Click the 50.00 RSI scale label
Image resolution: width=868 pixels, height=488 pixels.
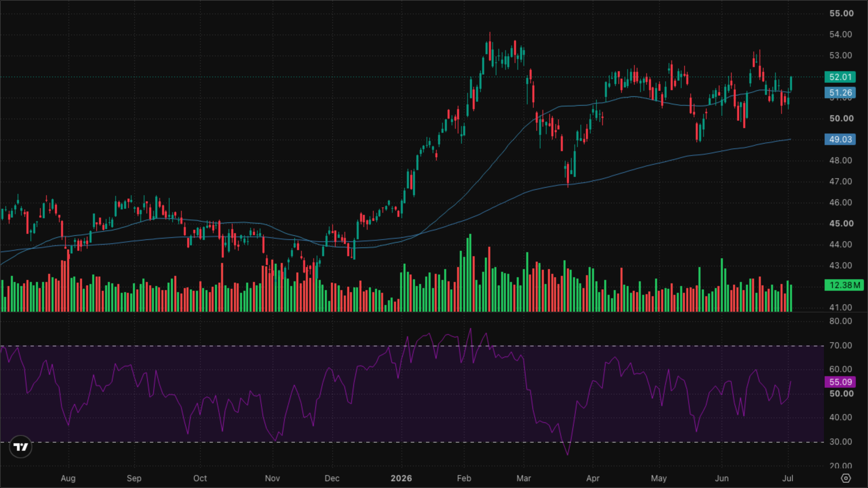pyautogui.click(x=842, y=393)
